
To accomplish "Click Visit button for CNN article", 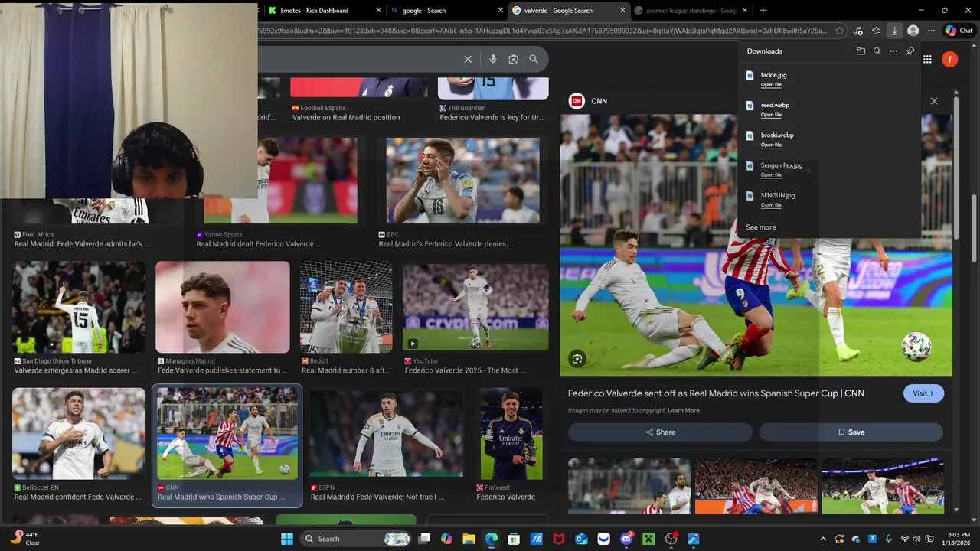I will point(923,393).
